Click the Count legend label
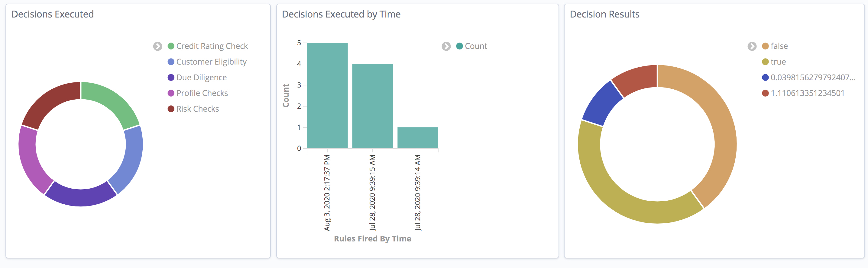The width and height of the screenshot is (868, 268). [x=476, y=46]
